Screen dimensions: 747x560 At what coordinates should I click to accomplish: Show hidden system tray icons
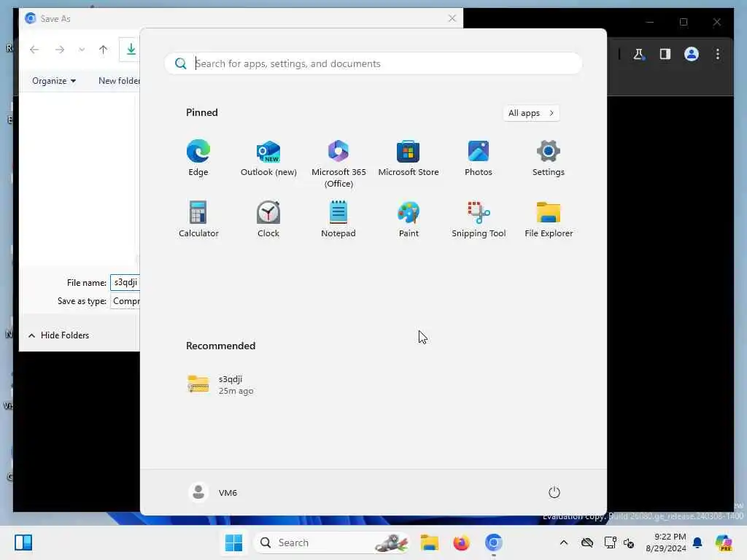pyautogui.click(x=564, y=542)
